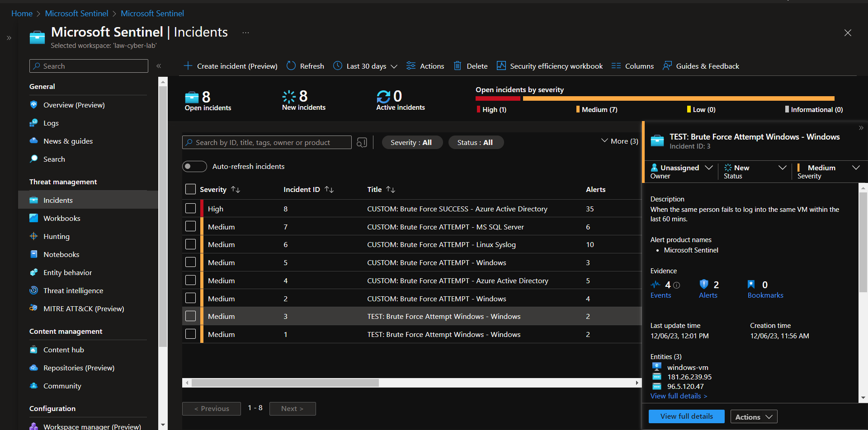Check the box for incident ID 4

(x=190, y=280)
